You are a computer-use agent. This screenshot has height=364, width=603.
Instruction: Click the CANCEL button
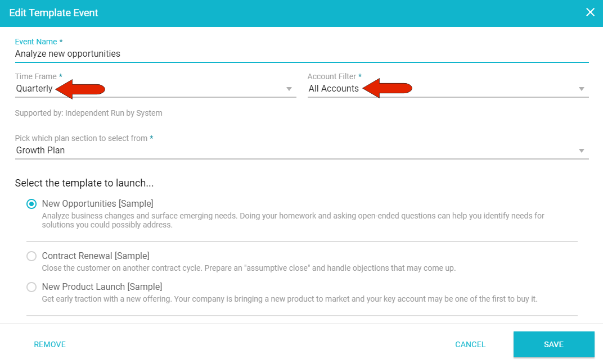click(470, 344)
